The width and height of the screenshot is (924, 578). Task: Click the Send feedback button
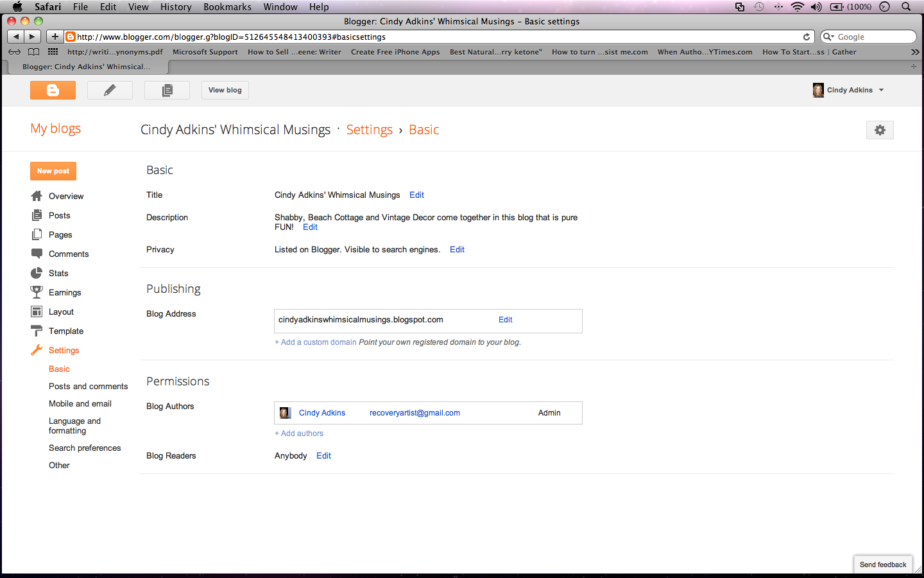click(883, 565)
